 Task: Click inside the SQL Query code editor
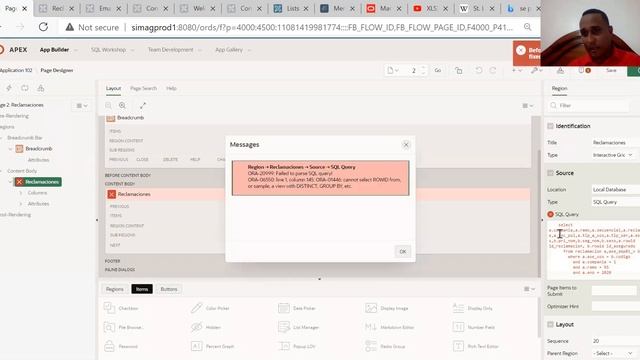[593, 249]
